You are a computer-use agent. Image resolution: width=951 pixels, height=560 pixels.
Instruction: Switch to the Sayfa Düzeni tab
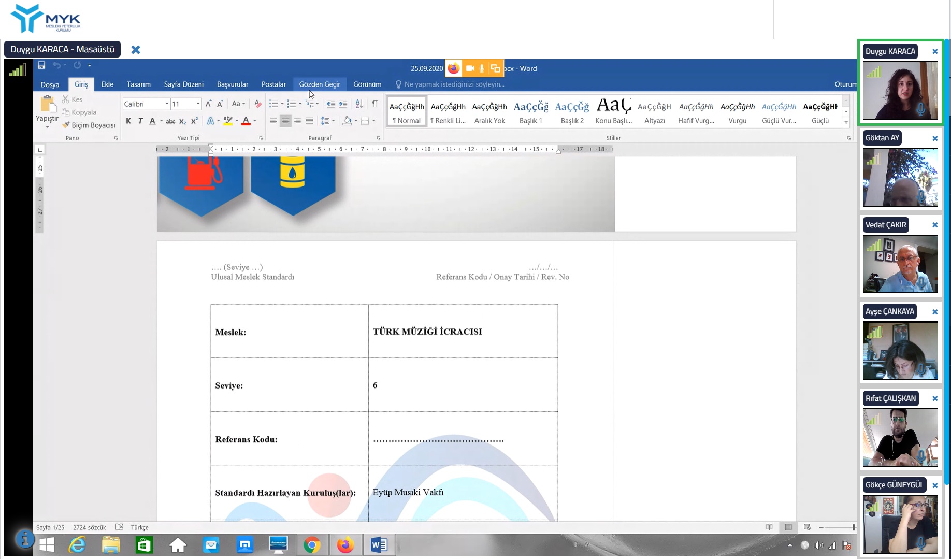[183, 84]
